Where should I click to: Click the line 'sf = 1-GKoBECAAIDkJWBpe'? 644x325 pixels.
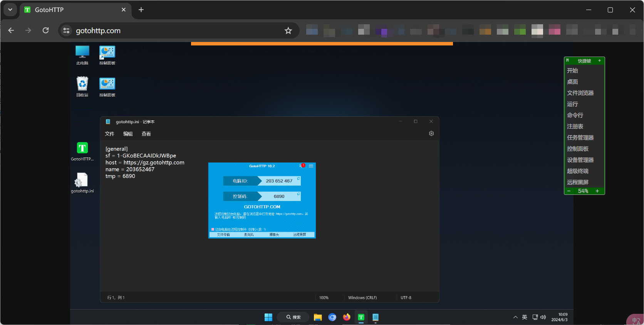coord(141,156)
